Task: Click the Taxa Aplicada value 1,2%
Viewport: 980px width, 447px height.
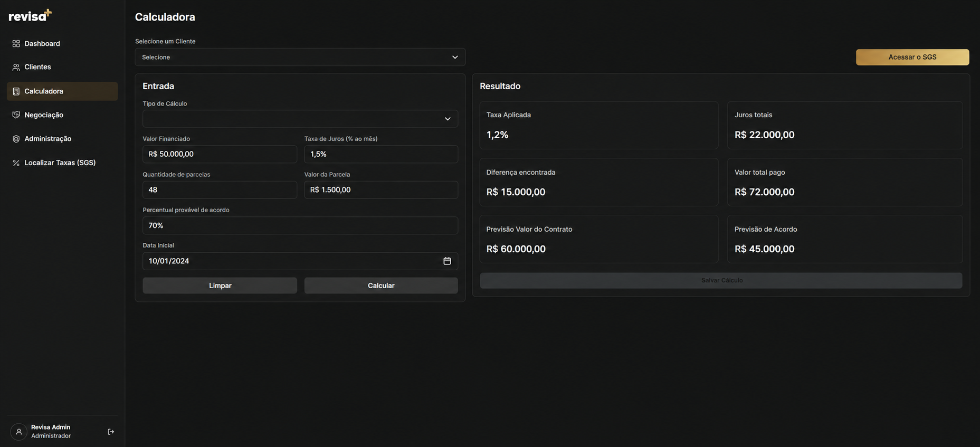Action: (497, 135)
